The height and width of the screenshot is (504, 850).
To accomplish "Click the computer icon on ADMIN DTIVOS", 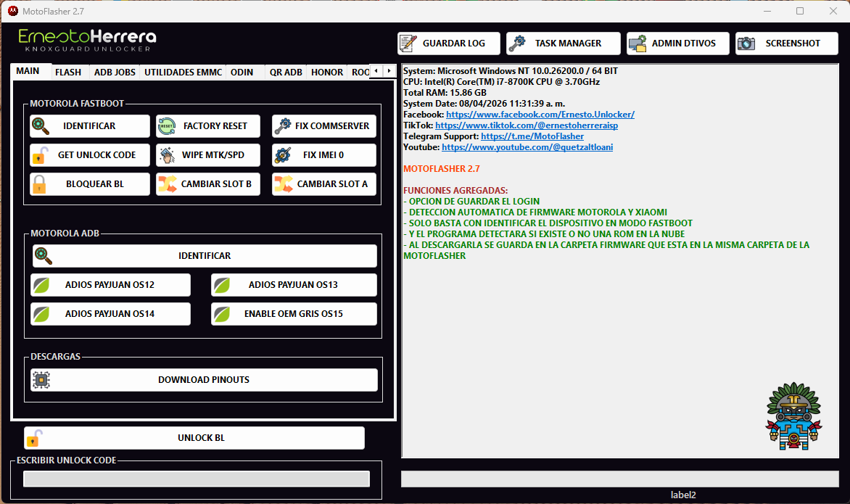I will (637, 44).
